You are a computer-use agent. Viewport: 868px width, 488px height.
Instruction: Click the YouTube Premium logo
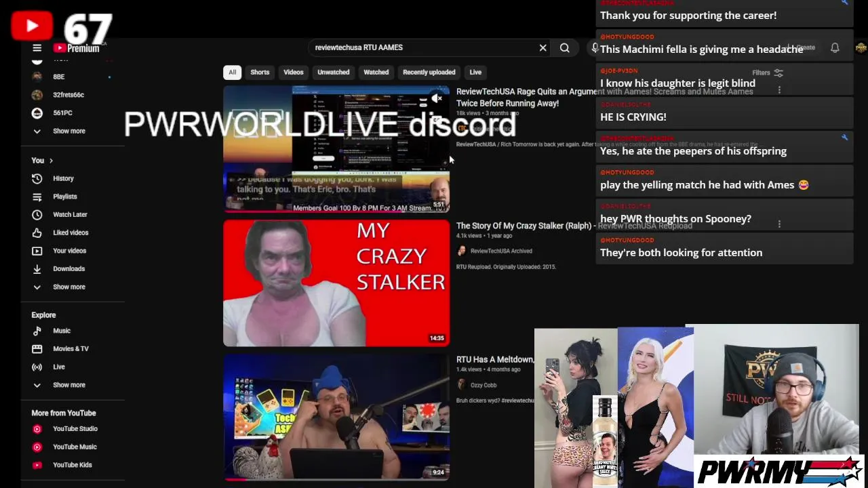[77, 48]
